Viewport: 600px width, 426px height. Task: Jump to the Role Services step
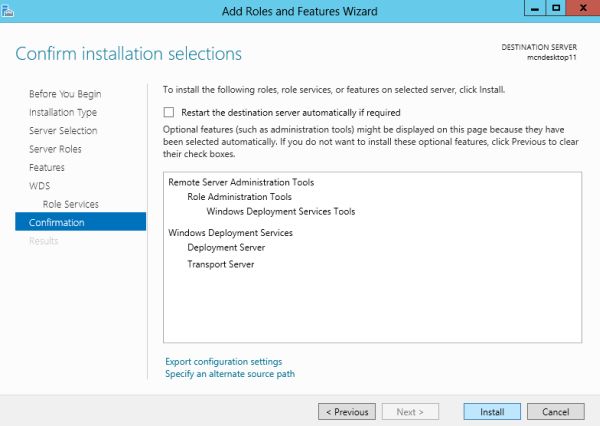[x=70, y=204]
